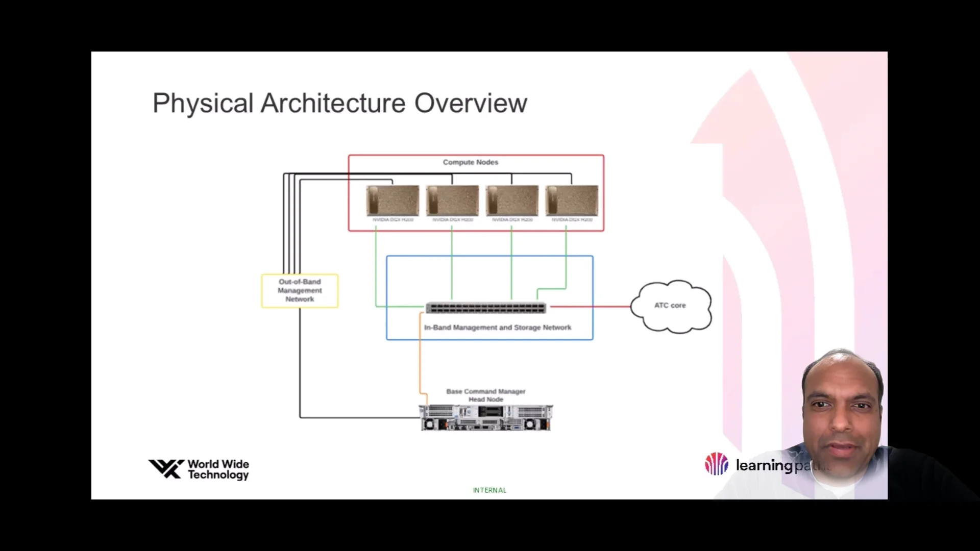Image resolution: width=980 pixels, height=551 pixels.
Task: Click the Base Command Manager Head Node text
Action: click(x=486, y=395)
